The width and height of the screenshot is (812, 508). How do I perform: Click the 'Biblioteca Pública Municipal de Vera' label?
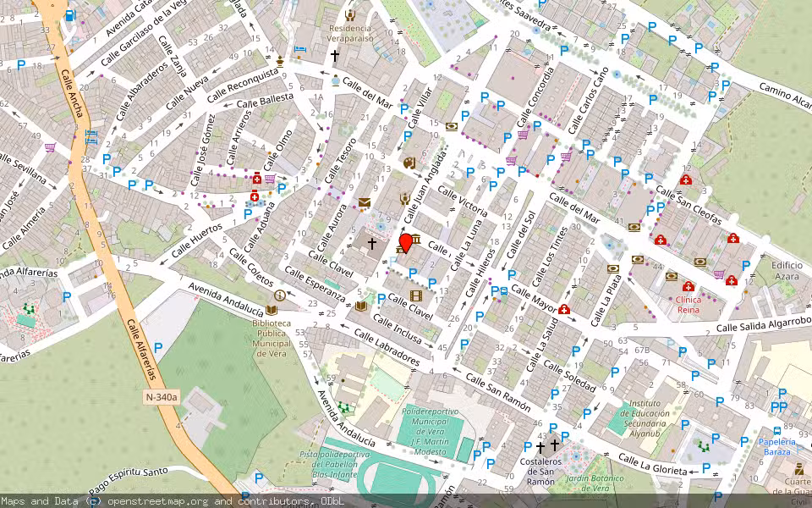point(272,338)
